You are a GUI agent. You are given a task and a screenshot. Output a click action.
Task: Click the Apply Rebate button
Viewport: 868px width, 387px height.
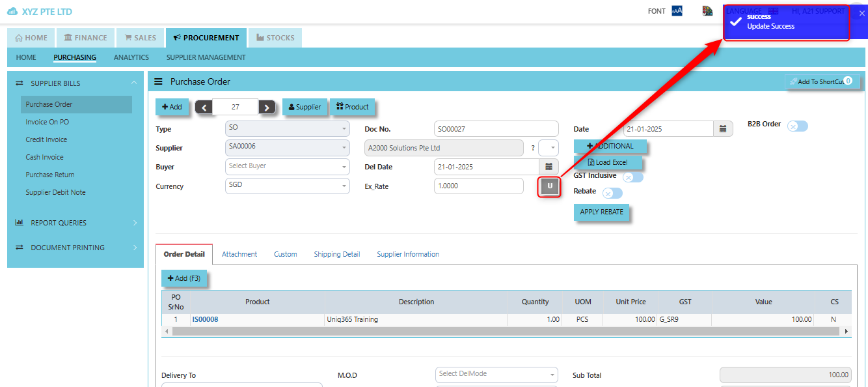[601, 212]
